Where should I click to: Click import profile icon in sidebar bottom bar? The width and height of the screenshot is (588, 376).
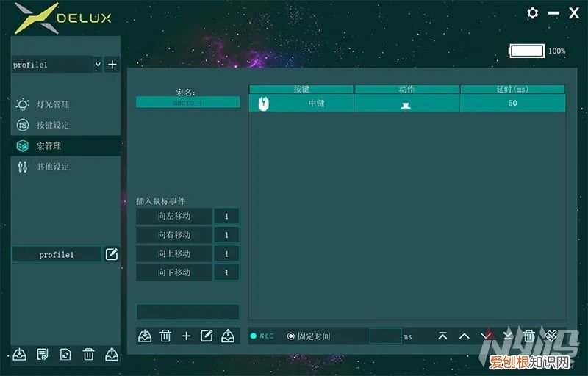(20, 354)
